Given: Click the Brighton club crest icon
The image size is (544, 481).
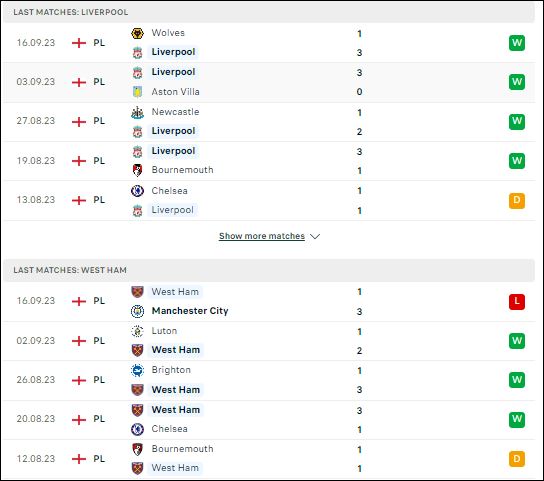Looking at the screenshot, I should (x=137, y=370).
